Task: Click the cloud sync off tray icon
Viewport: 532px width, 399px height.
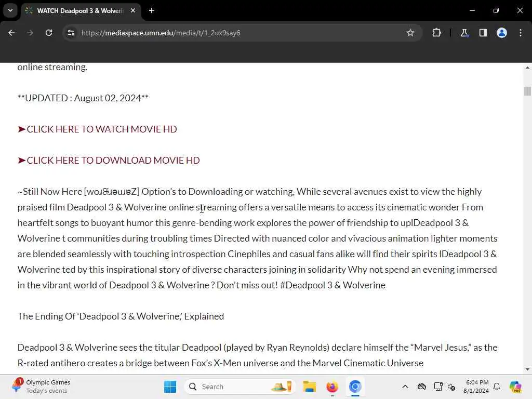Action: [x=422, y=387]
